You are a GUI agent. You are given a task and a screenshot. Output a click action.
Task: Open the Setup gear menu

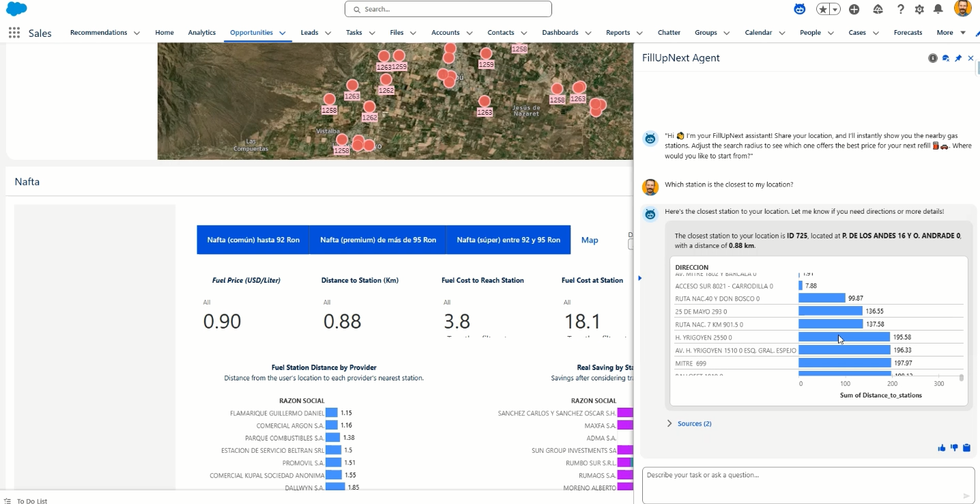tap(919, 10)
